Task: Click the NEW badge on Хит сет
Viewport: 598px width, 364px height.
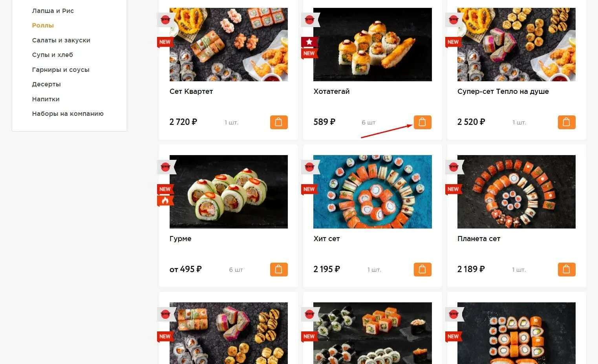Action: click(309, 189)
